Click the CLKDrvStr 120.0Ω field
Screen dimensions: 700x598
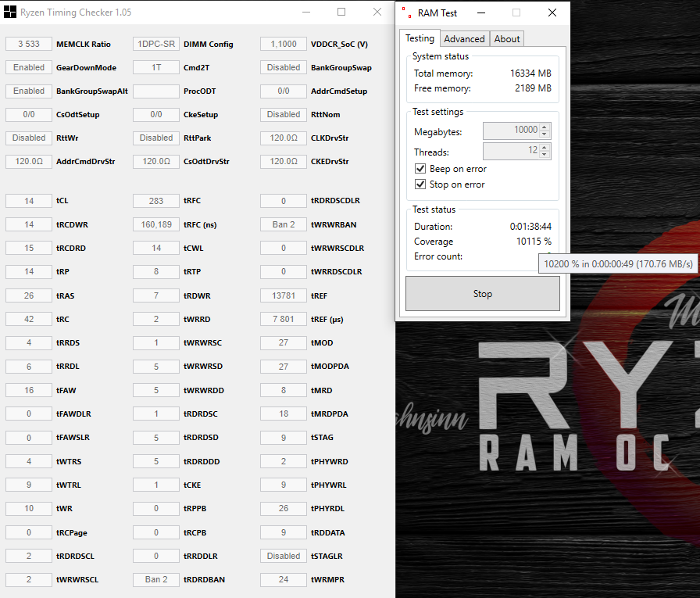(284, 138)
